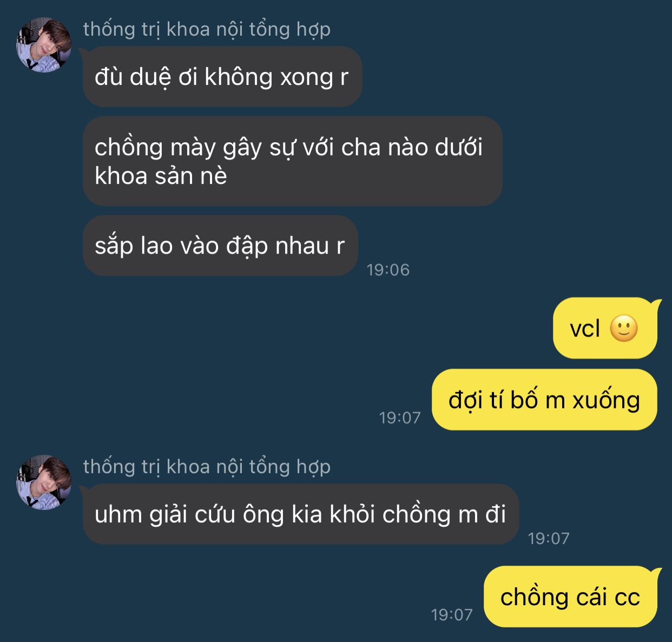672x642 pixels.
Task: Tap the word "khoa sản nè" in the message
Action: (x=161, y=176)
